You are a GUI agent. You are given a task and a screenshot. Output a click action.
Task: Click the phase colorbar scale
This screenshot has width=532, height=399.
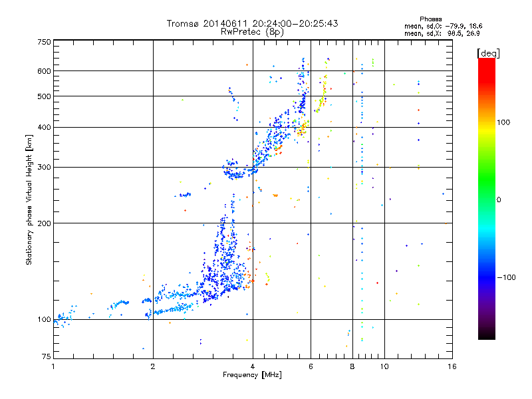(487, 198)
